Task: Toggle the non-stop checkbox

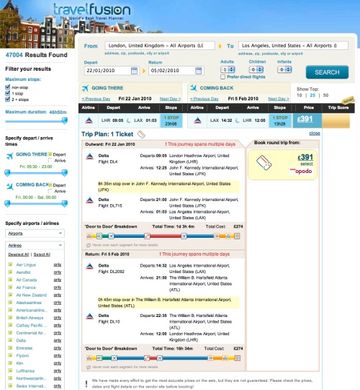Action: coord(8,87)
